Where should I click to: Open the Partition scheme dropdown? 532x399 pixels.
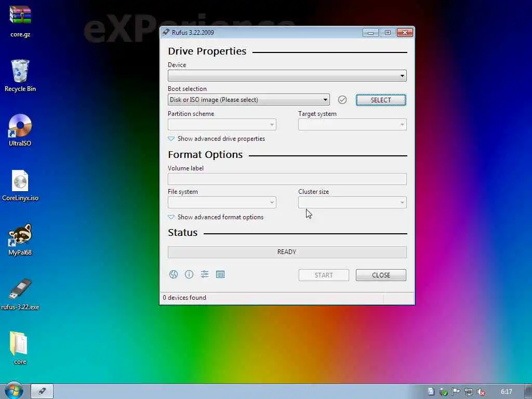(222, 125)
